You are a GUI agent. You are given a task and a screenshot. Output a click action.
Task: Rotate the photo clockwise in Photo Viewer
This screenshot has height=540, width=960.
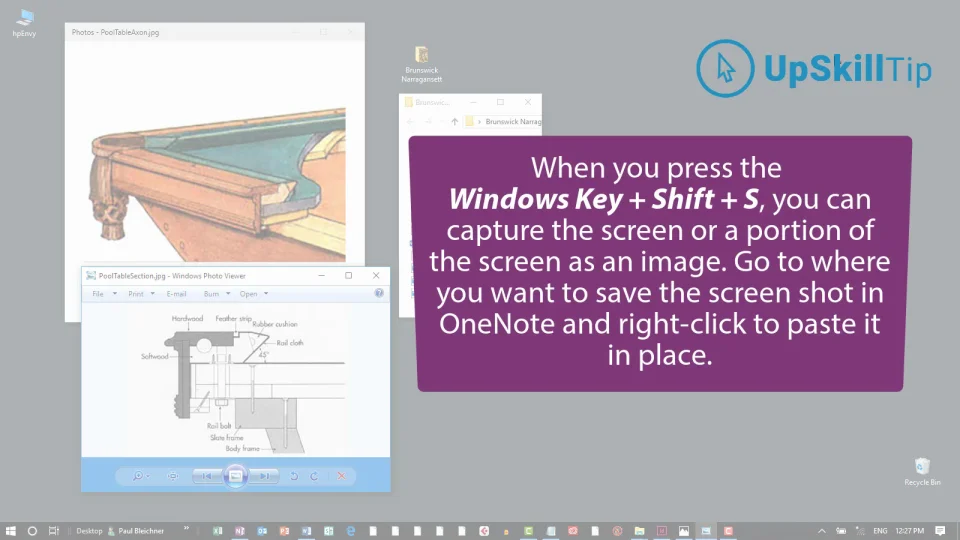coord(314,476)
